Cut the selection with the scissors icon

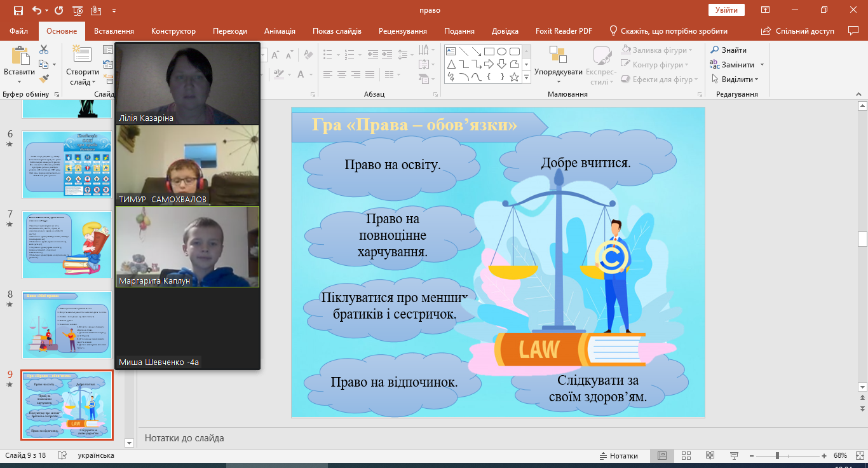44,50
